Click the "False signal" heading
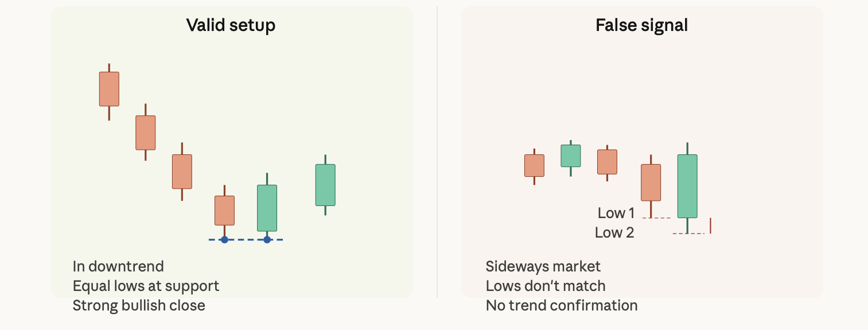Screen dimensions: 868x330 641,25
